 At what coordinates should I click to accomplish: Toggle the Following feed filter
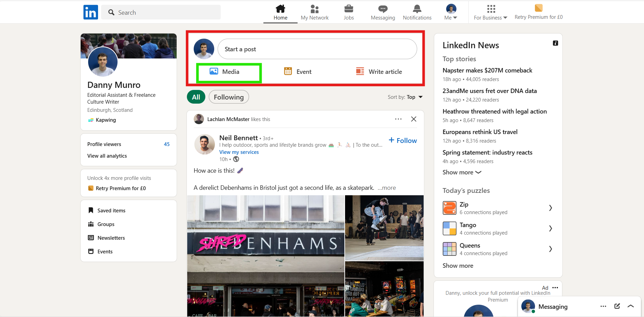tap(229, 97)
